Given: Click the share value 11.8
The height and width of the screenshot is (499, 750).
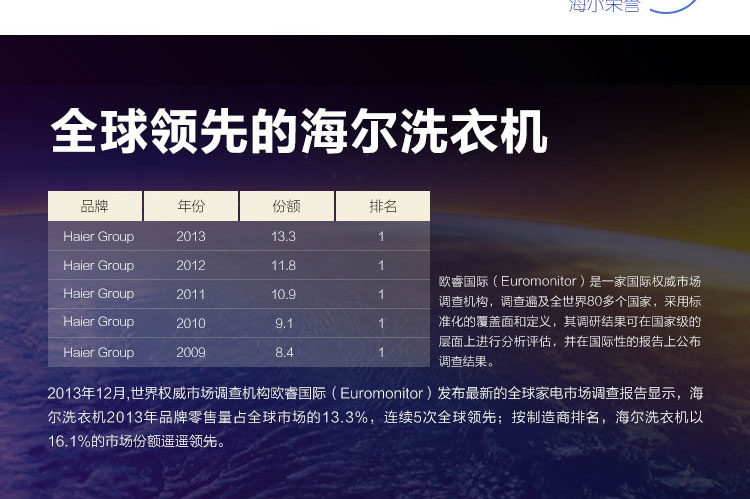Looking at the screenshot, I should [284, 266].
